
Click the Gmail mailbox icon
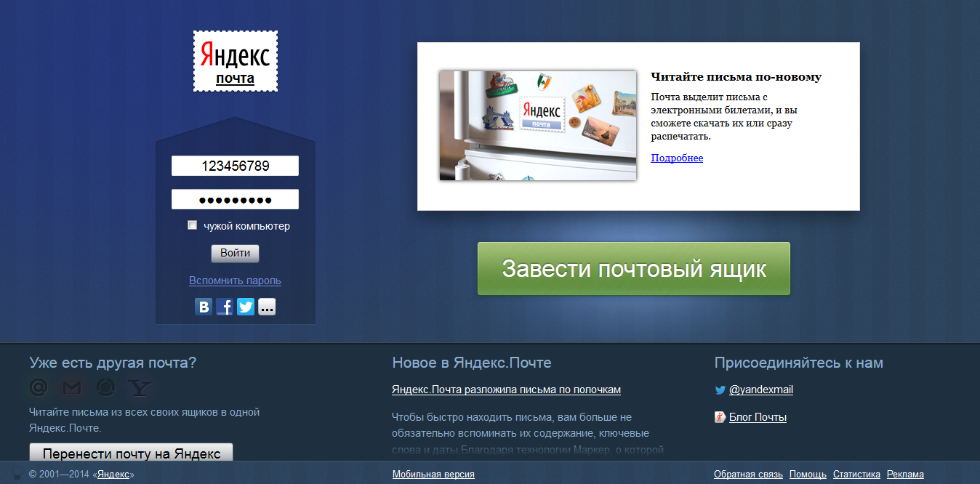pos(71,387)
